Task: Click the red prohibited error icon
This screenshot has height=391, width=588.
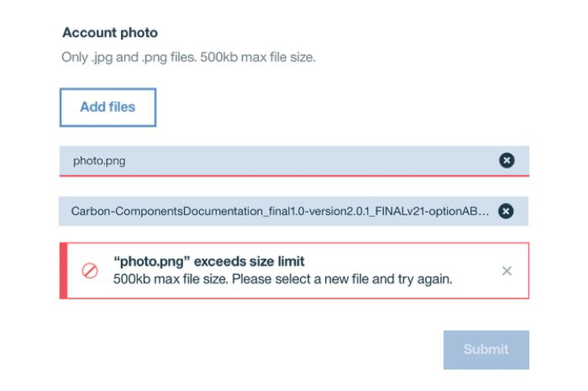Action: click(x=90, y=271)
